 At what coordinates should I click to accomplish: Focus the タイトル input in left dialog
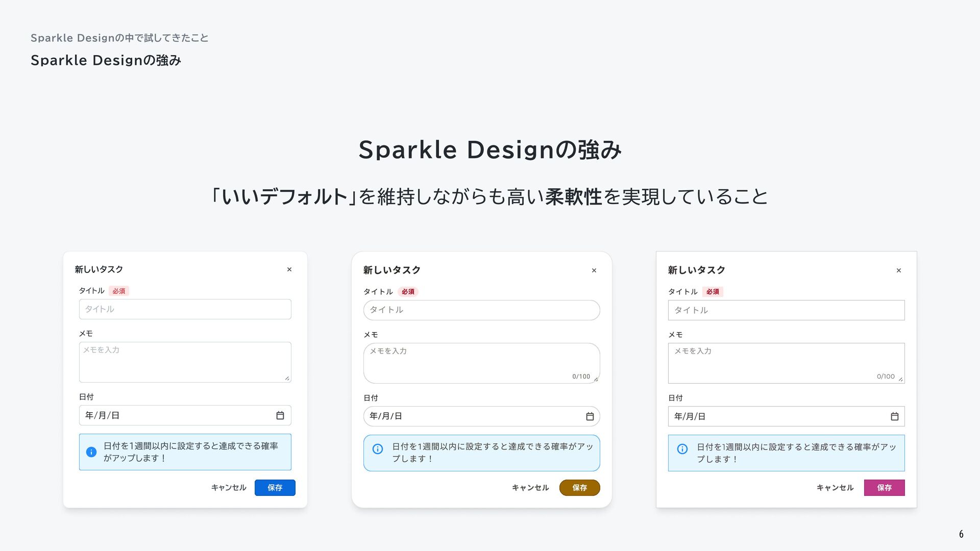[x=185, y=309]
